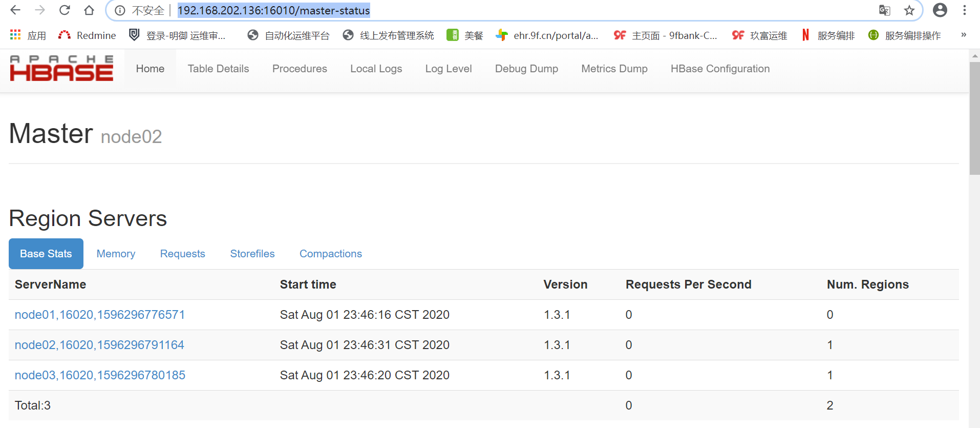
Task: Open the Chrome three-dot menu
Action: tap(965, 10)
